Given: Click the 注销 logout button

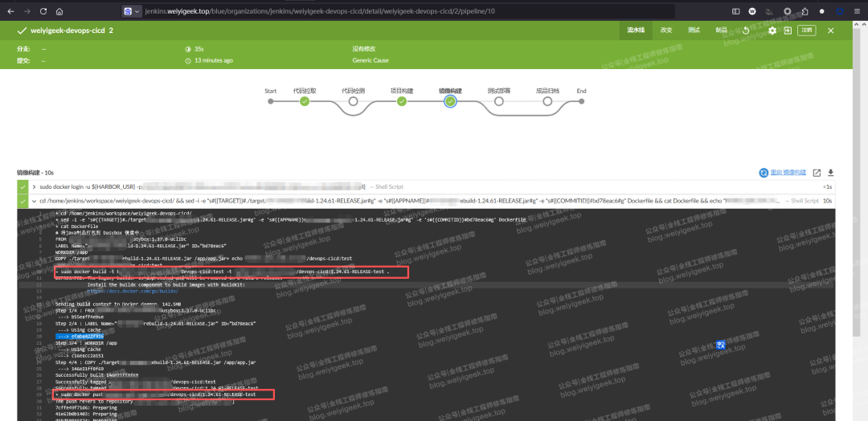Looking at the screenshot, I should tap(807, 31).
